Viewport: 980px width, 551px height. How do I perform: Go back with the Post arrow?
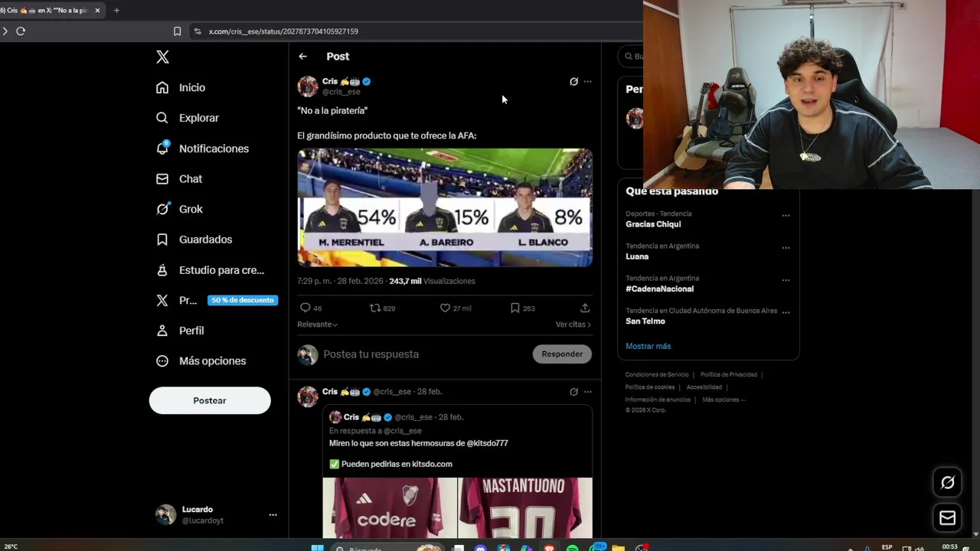tap(302, 57)
